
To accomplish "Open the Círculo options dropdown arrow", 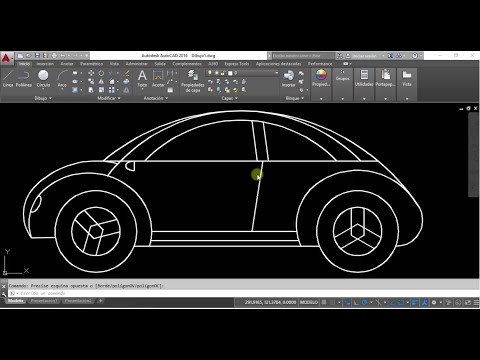I will click(x=43, y=89).
